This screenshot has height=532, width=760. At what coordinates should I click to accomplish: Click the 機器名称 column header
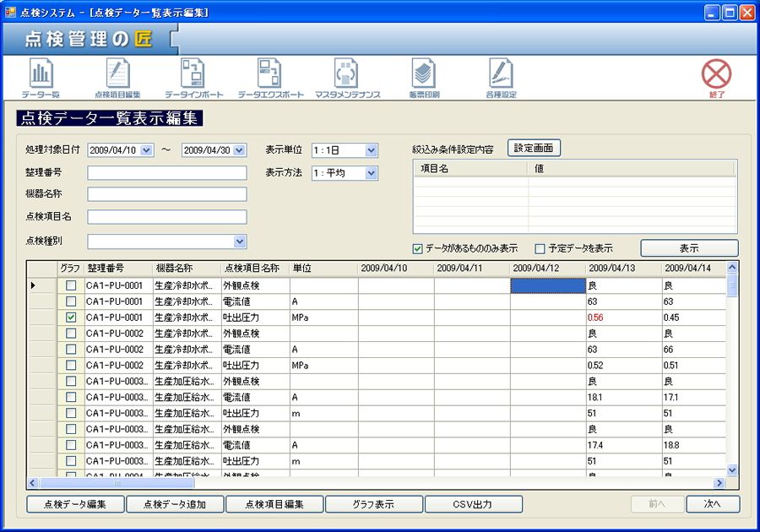pos(186,269)
